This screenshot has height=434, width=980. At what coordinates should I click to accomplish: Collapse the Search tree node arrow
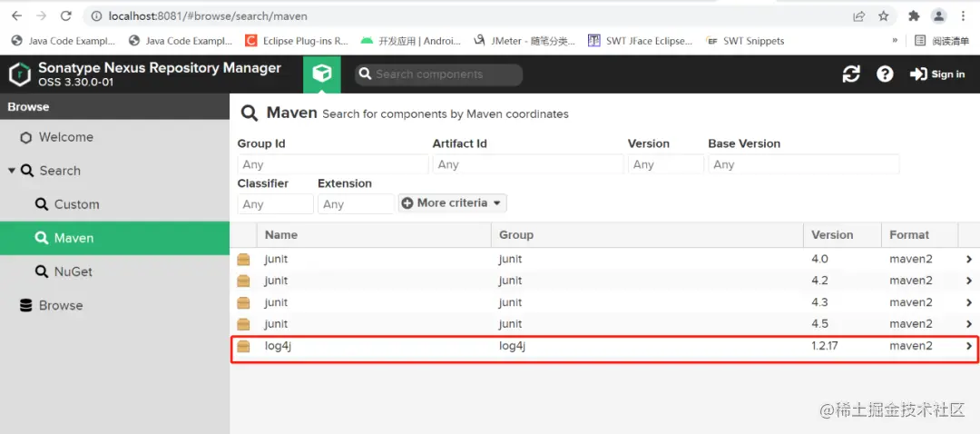tap(11, 171)
